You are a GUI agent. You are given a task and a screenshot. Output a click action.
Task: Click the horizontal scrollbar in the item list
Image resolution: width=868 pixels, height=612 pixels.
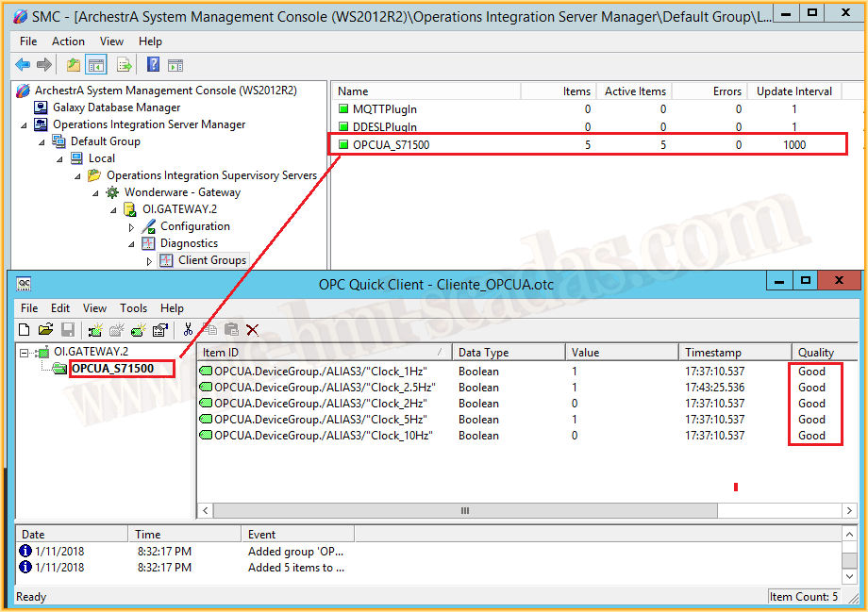point(464,510)
